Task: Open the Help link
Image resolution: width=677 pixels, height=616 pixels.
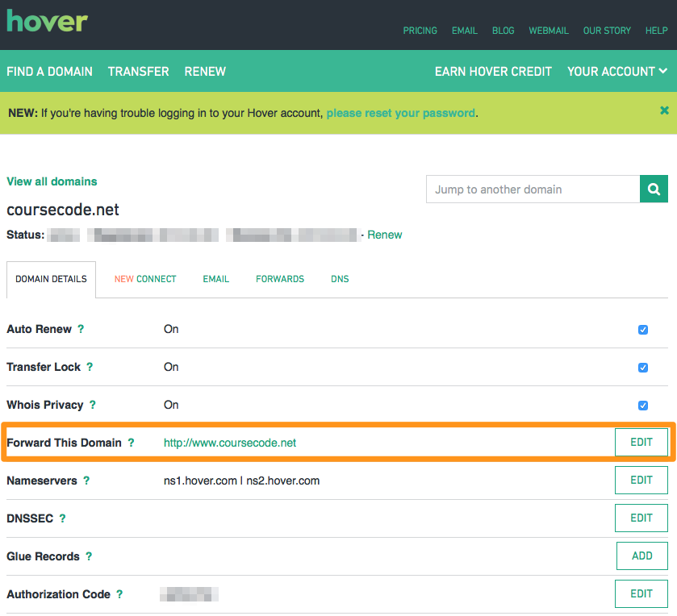Action: 656,31
